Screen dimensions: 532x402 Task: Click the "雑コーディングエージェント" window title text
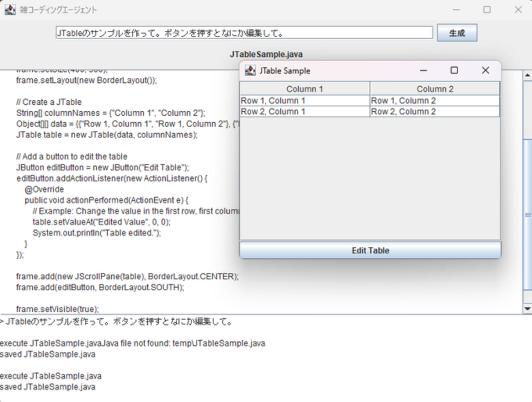pyautogui.click(x=58, y=10)
